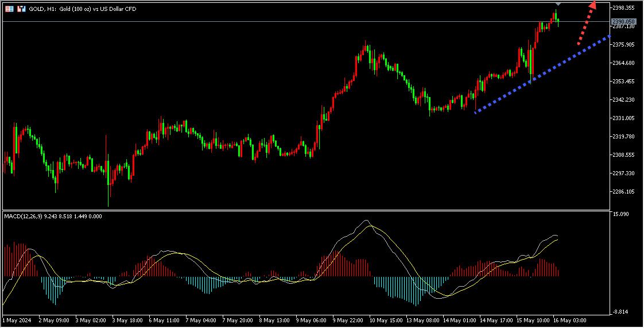Click the gray chart shift triangle marker
The height and width of the screenshot is (328, 644).
point(558,4)
